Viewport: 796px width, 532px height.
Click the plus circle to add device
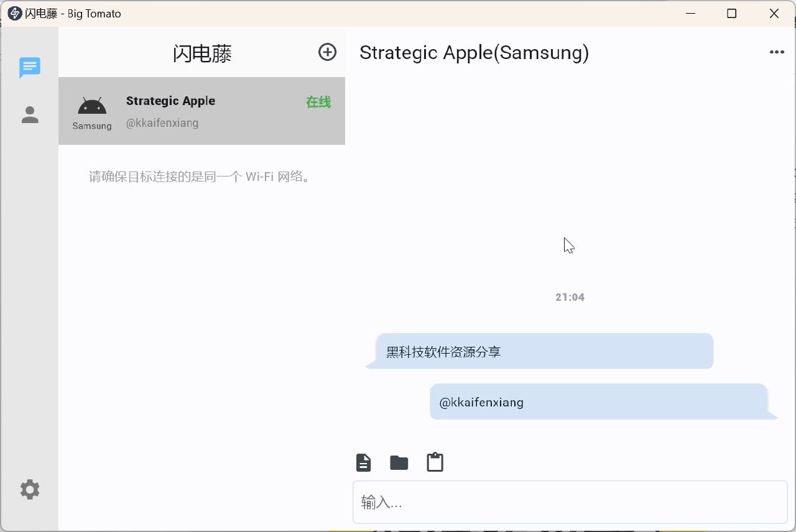[327, 52]
